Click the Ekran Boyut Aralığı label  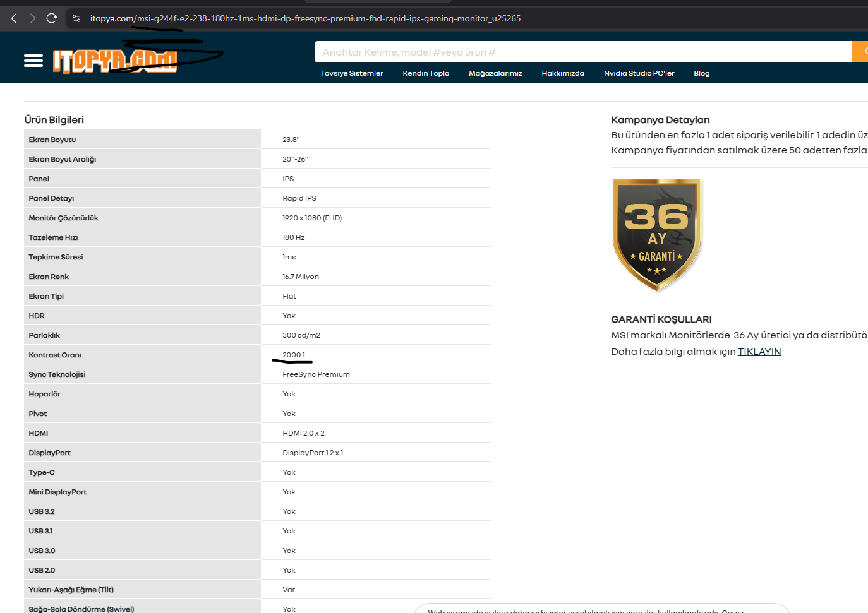63,159
